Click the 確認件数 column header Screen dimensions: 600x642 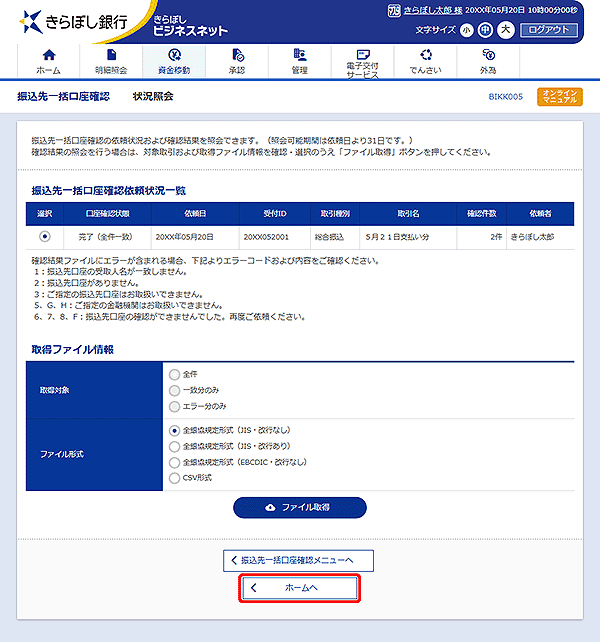click(x=482, y=214)
